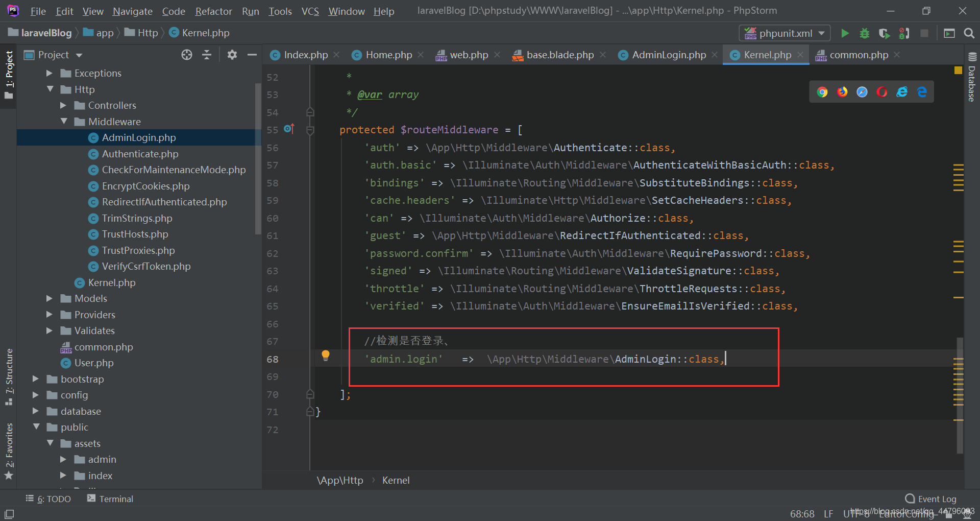This screenshot has height=521, width=980.
Task: Open the Navigate menu
Action: click(133, 11)
